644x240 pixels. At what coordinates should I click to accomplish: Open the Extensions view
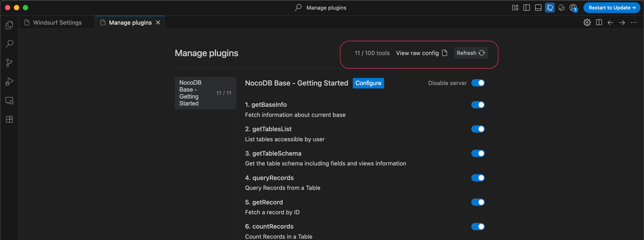coord(9,119)
